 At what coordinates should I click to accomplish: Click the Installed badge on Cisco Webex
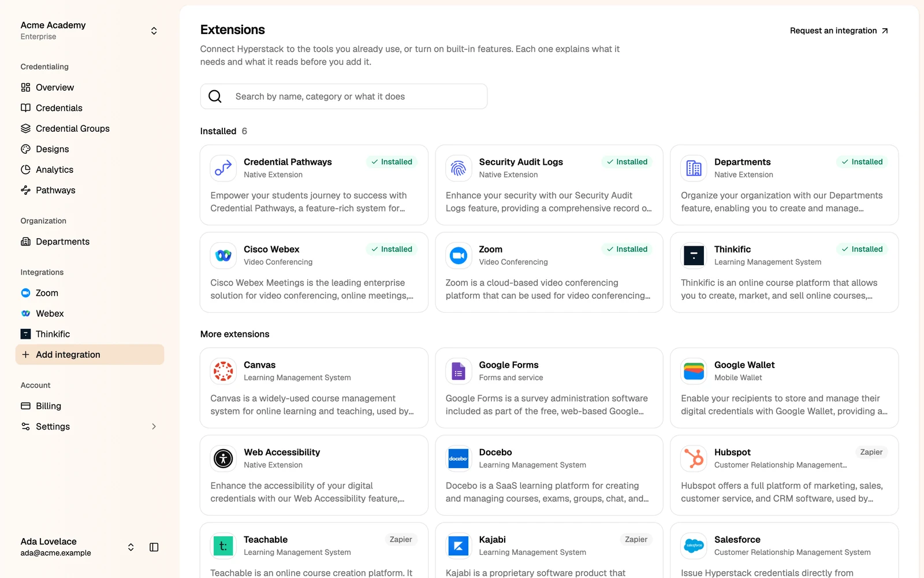(392, 249)
